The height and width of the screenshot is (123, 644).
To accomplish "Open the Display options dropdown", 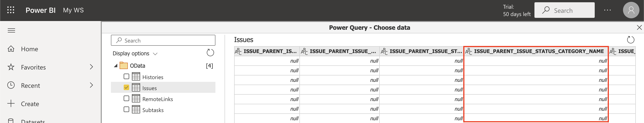I will click(135, 53).
